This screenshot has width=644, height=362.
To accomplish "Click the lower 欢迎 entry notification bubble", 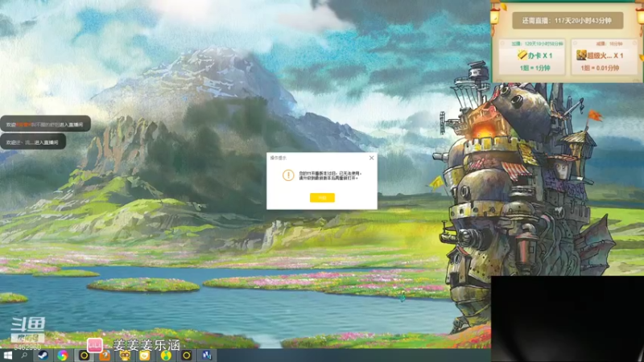I will point(33,142).
